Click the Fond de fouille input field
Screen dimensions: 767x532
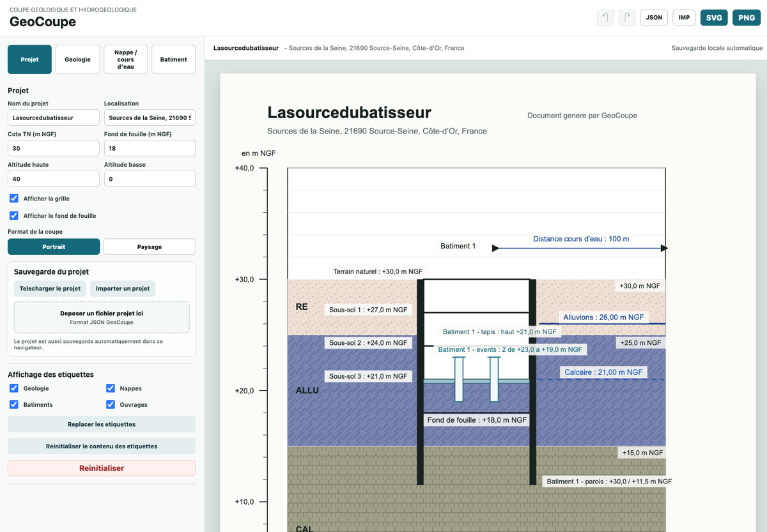pyautogui.click(x=150, y=148)
